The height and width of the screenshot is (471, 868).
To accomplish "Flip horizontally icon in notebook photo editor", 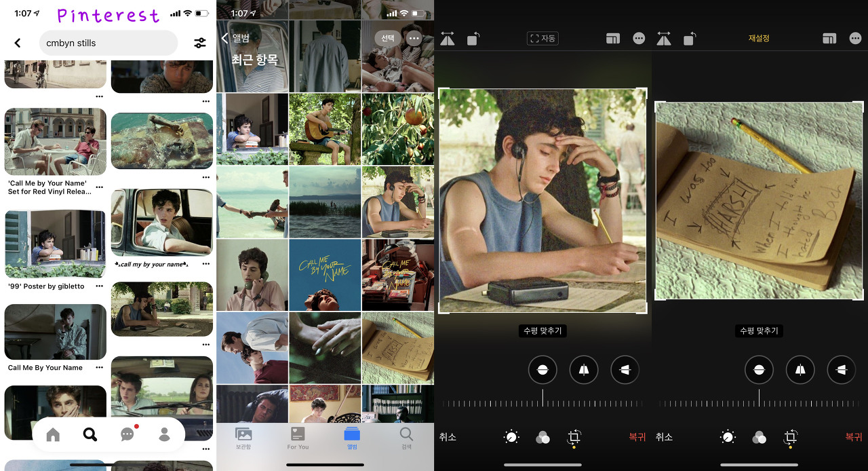I will (664, 39).
